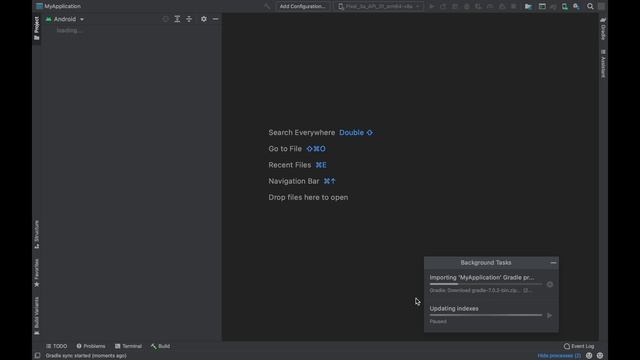
Task: Click 'Go to File' hint text
Action: pos(285,149)
